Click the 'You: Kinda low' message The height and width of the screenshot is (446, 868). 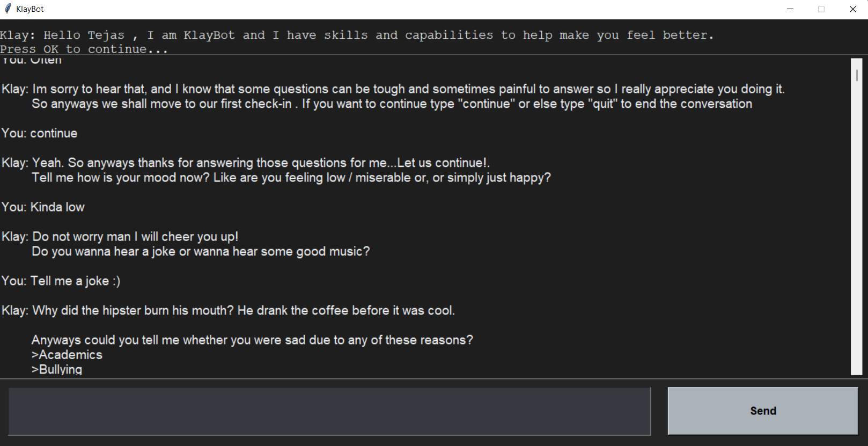pos(43,207)
